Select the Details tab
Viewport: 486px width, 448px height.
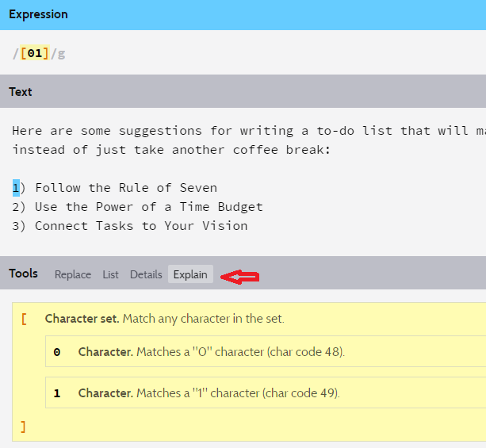point(146,274)
